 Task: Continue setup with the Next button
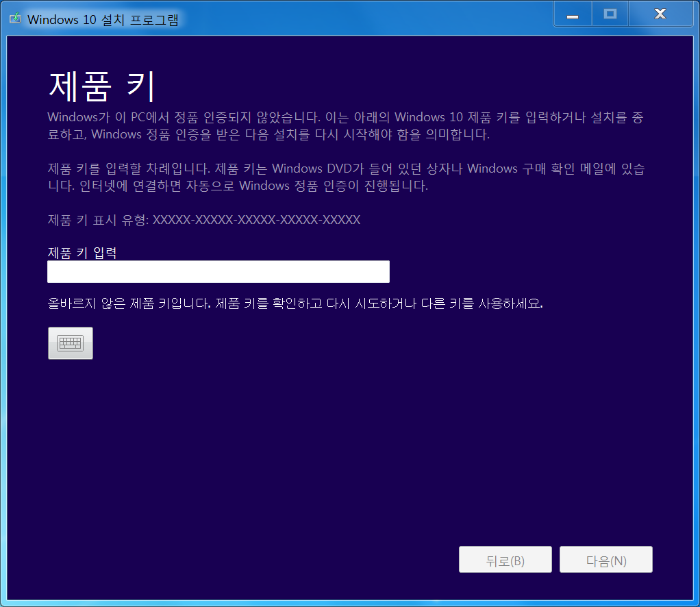(605, 559)
